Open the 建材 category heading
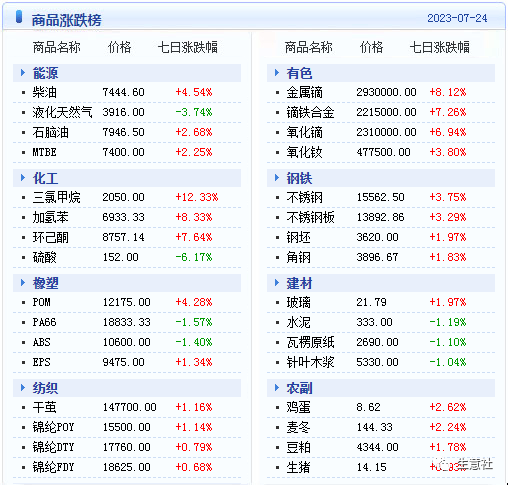 click(299, 283)
